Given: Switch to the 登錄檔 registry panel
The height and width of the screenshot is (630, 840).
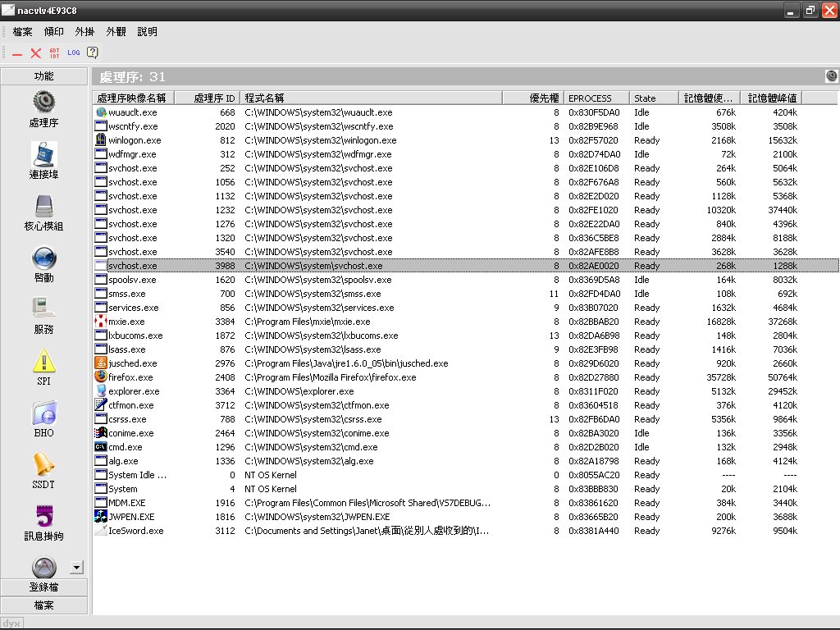Looking at the screenshot, I should click(44, 587).
